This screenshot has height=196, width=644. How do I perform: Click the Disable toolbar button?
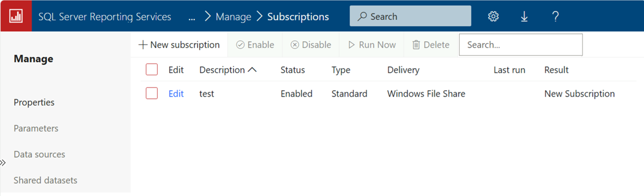click(x=311, y=45)
